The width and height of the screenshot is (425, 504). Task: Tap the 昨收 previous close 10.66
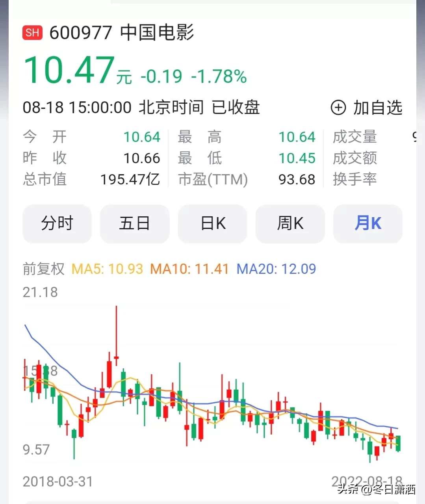142,158
